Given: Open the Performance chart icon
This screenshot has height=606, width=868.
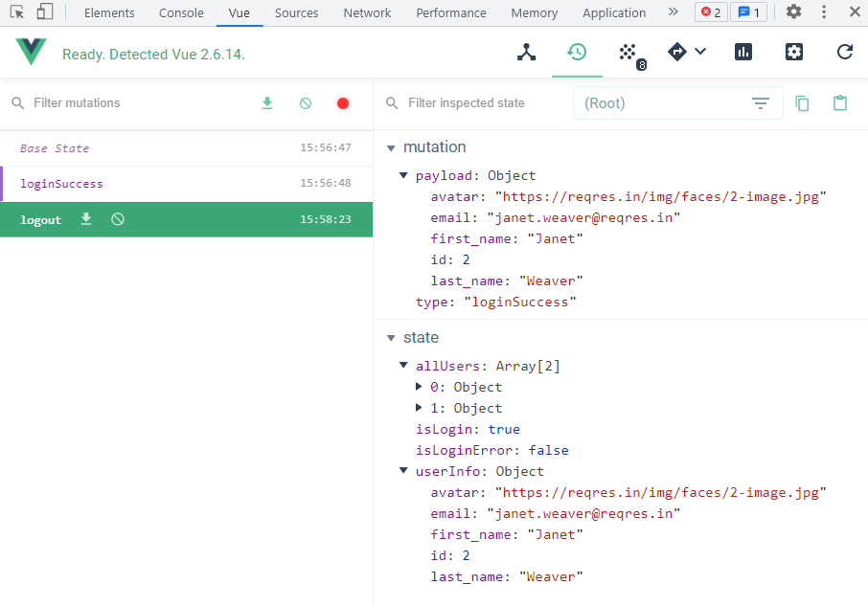Looking at the screenshot, I should [742, 52].
